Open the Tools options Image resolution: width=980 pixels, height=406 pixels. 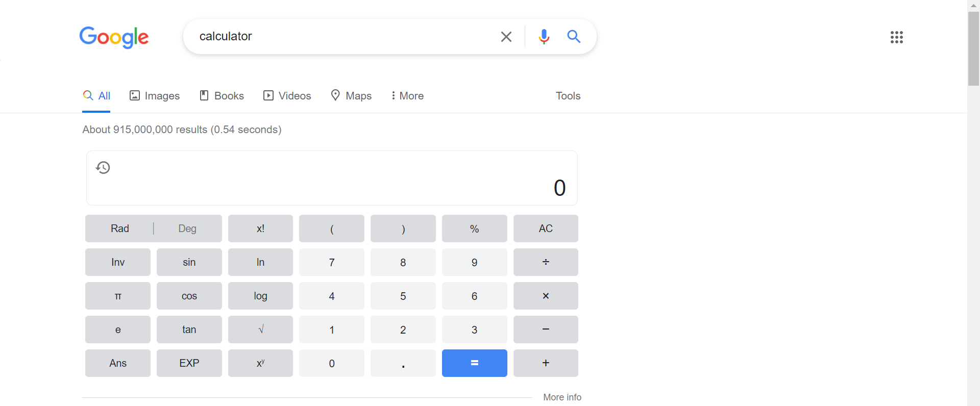(568, 96)
